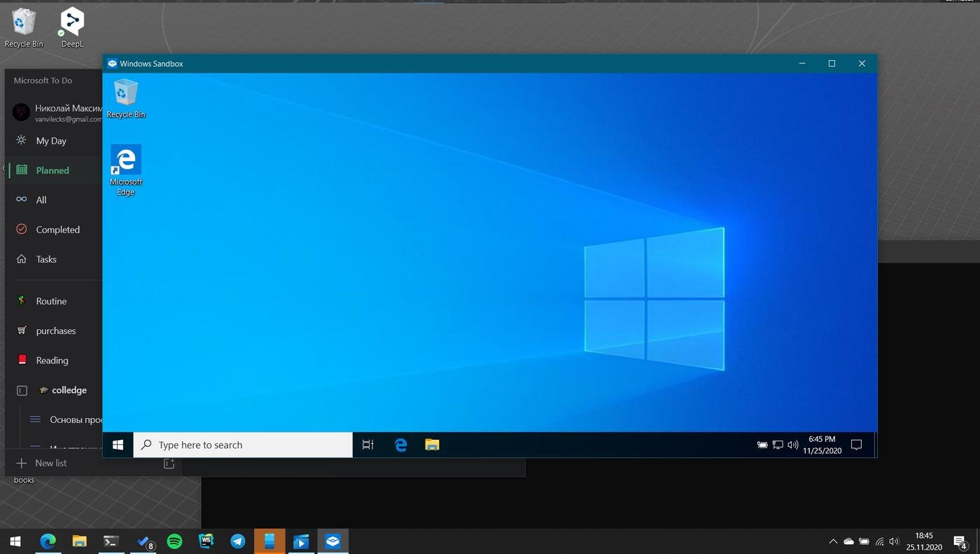
Task: Click the sandbox clock showing 6:45 PM
Action: [x=822, y=445]
